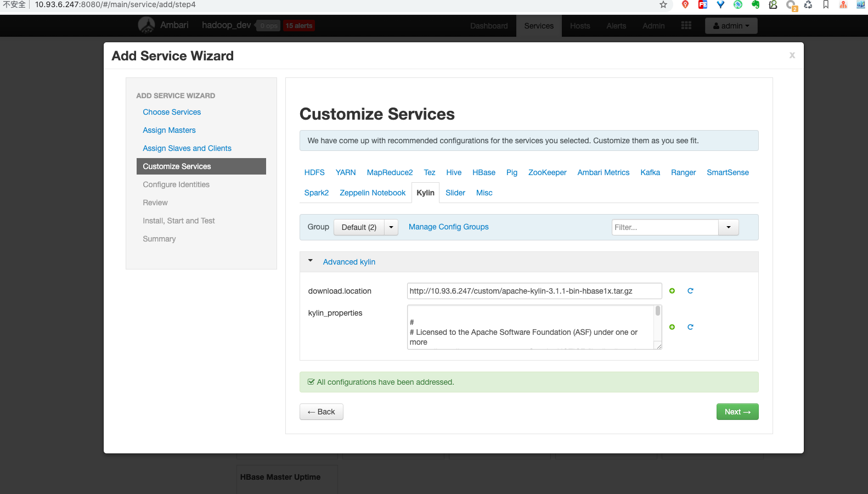Open Hosts in the top navigation
Screen dimensions: 868x494
(x=580, y=26)
